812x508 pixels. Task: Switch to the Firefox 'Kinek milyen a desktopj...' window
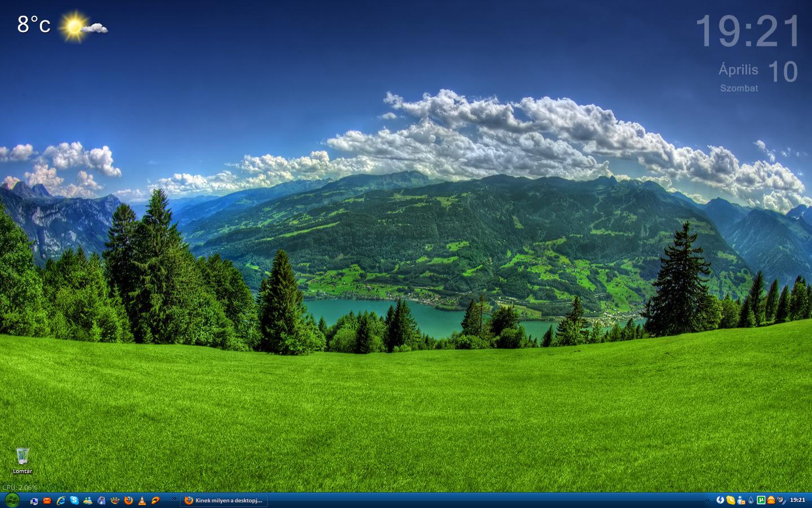[x=224, y=501]
